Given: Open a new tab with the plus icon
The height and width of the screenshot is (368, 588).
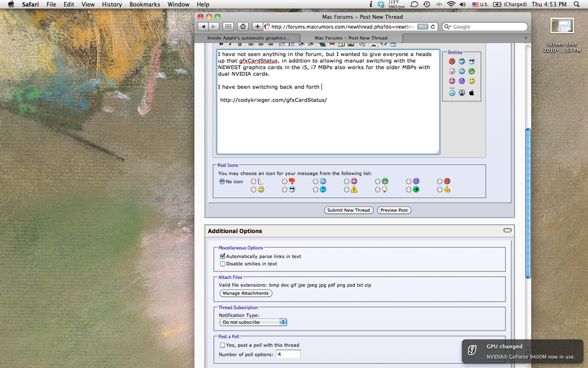Looking at the screenshot, I should (525, 38).
